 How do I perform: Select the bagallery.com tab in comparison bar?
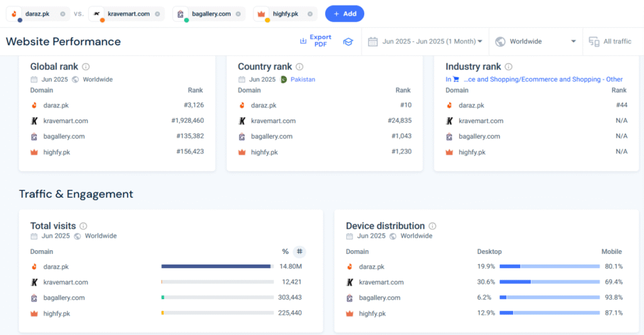211,14
